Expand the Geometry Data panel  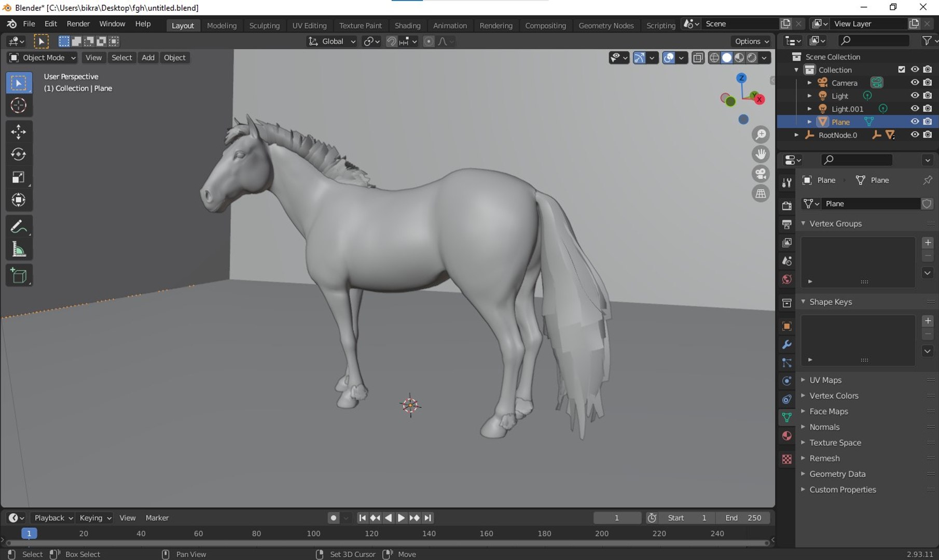point(837,474)
